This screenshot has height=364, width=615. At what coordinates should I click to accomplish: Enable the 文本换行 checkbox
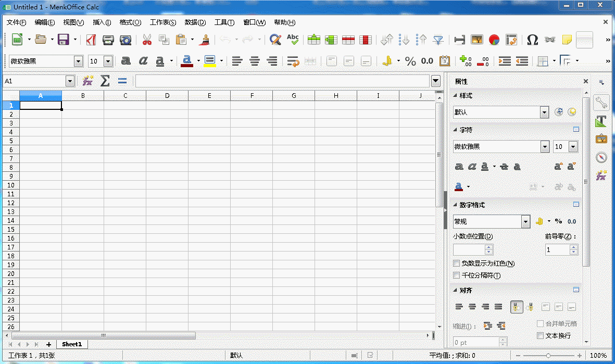click(x=540, y=335)
